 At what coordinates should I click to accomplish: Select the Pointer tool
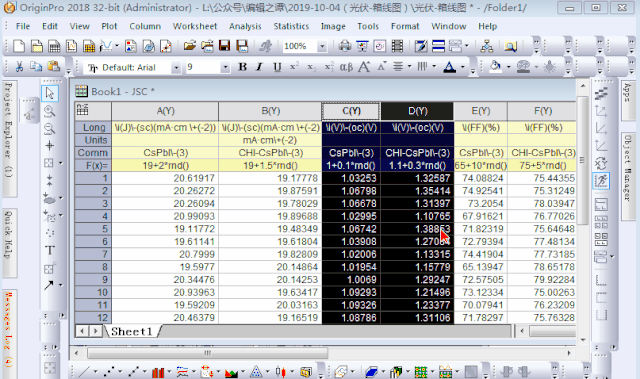tap(50, 93)
